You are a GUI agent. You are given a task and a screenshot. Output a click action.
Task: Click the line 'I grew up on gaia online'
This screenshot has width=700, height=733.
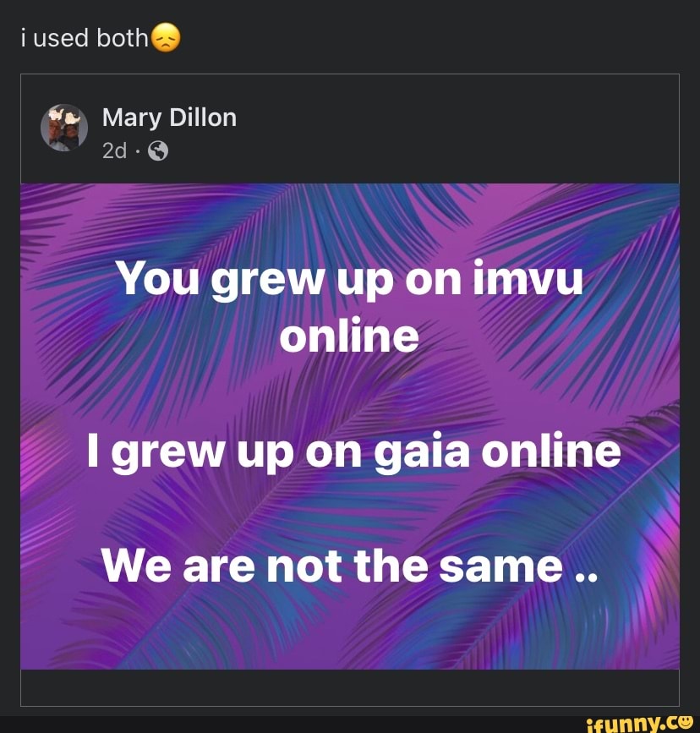coord(350,451)
